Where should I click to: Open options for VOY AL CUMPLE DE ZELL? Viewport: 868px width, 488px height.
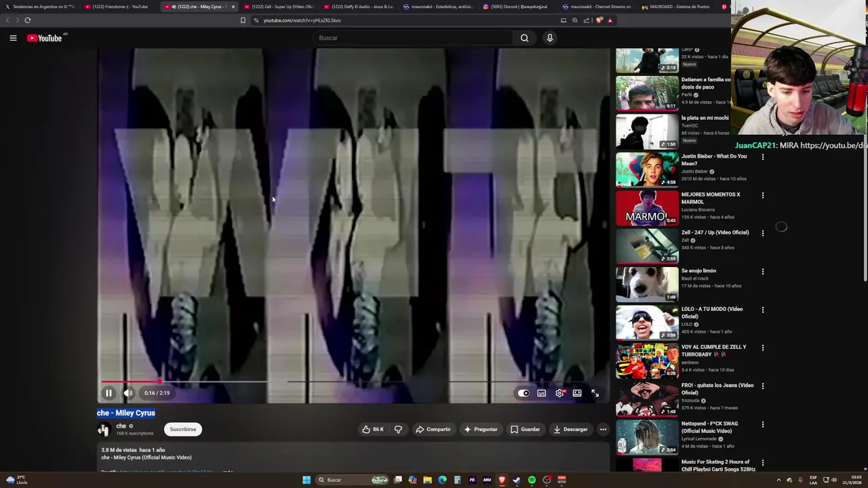click(763, 348)
